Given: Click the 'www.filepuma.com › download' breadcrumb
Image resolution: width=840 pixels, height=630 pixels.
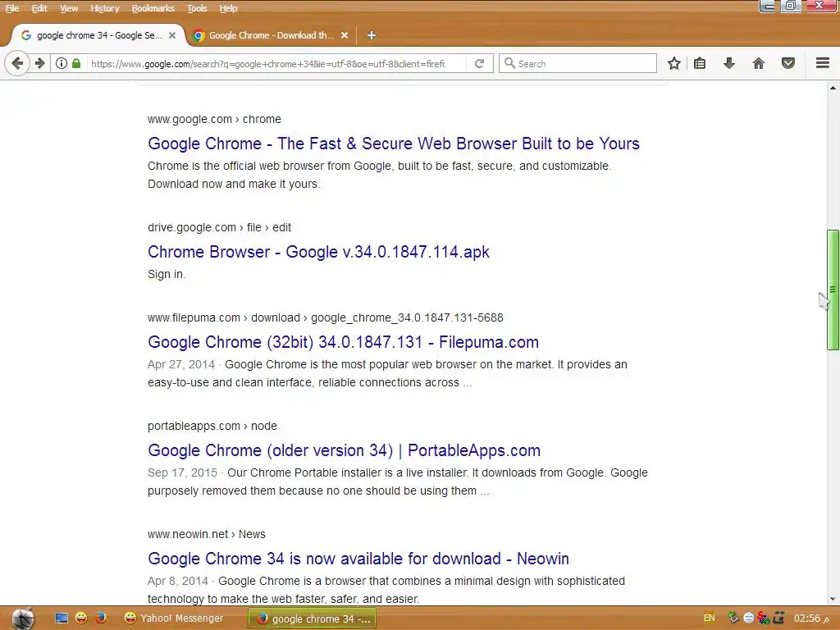Looking at the screenshot, I should tap(326, 317).
